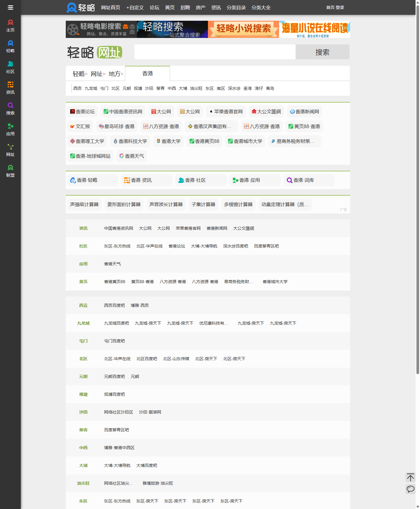
Task: Click the 轻略 logo in header
Action: 81,7
